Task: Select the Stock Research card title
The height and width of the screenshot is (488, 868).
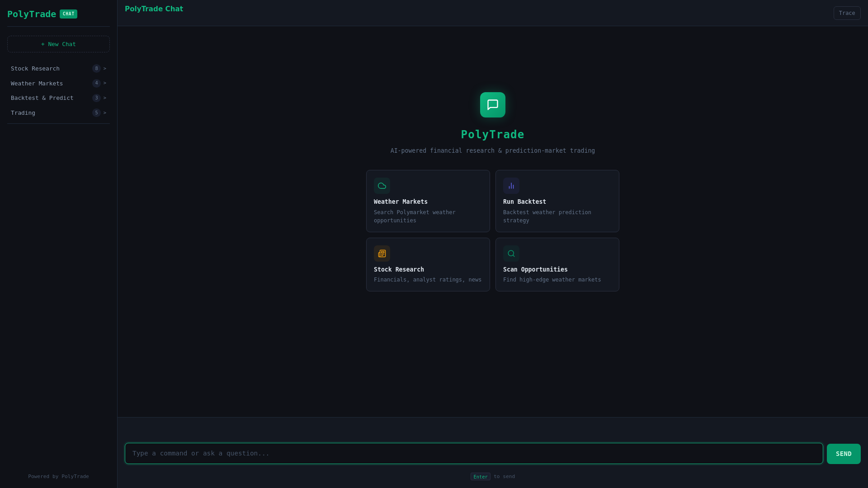Action: pos(399,269)
